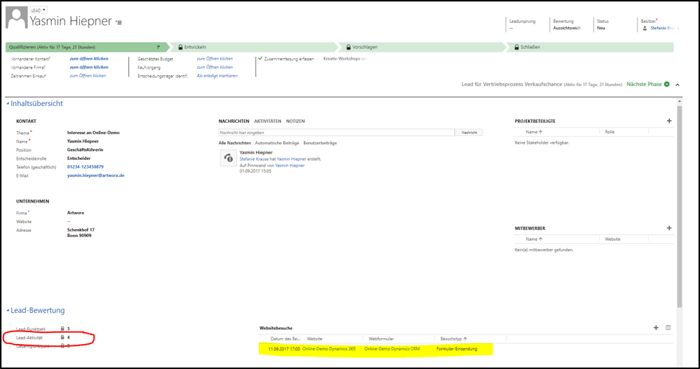This screenshot has width=700, height=369.
Task: Mark Entscheidungsträger identifiziert as erledigt
Action: (217, 76)
